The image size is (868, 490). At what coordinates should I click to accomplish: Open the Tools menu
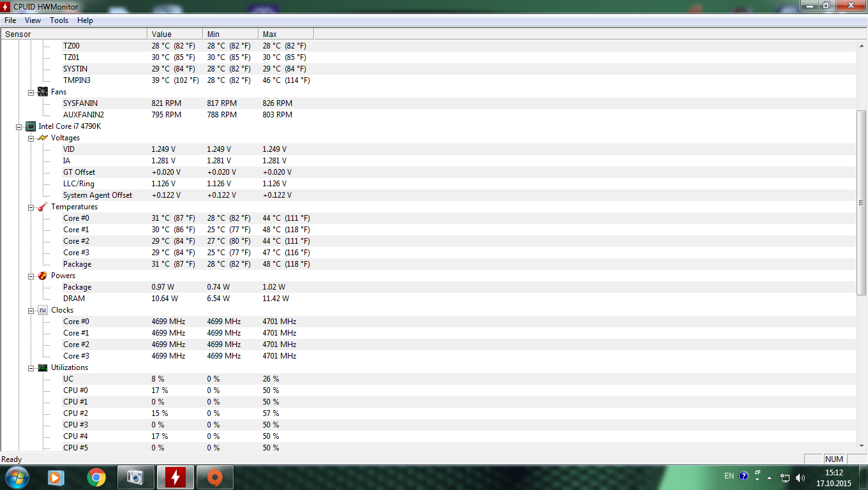click(59, 20)
